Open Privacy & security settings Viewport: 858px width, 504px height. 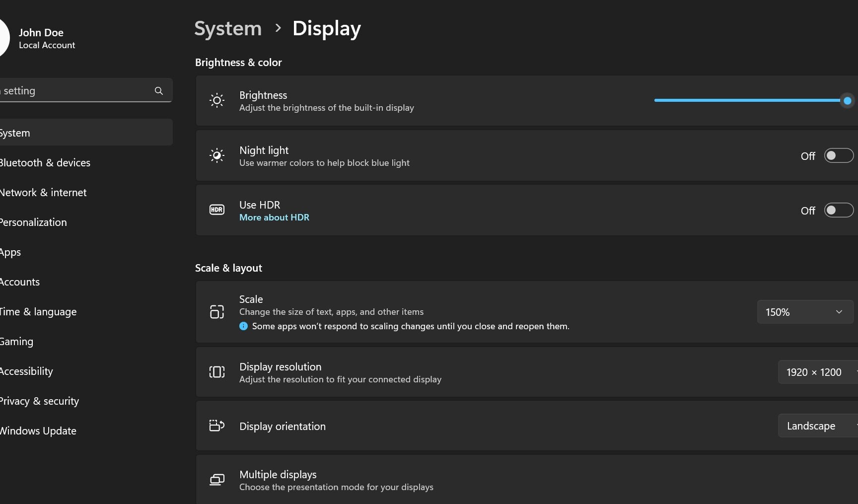(86, 401)
